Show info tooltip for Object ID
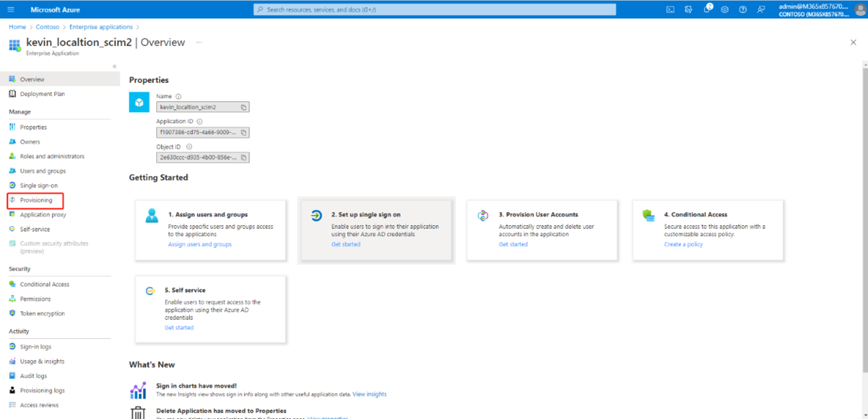Image resolution: width=868 pixels, height=419 pixels. point(189,147)
